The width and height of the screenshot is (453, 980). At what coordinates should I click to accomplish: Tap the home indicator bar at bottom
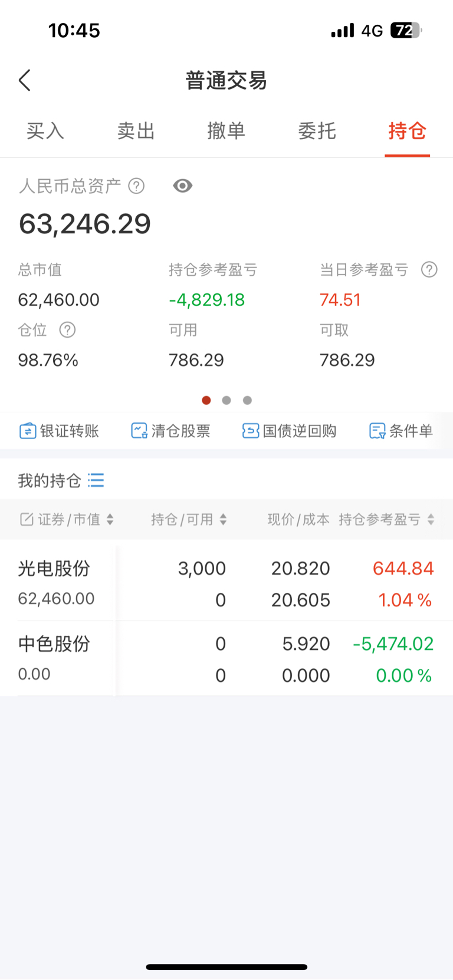(226, 967)
